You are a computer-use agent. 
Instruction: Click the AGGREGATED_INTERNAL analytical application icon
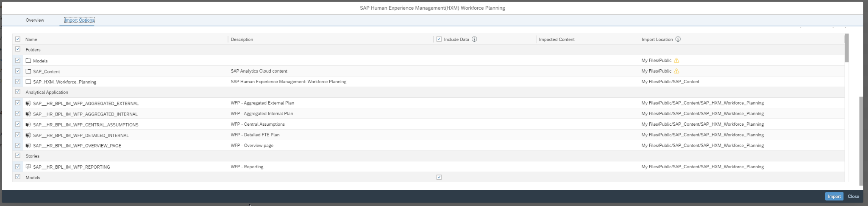[x=28, y=114]
